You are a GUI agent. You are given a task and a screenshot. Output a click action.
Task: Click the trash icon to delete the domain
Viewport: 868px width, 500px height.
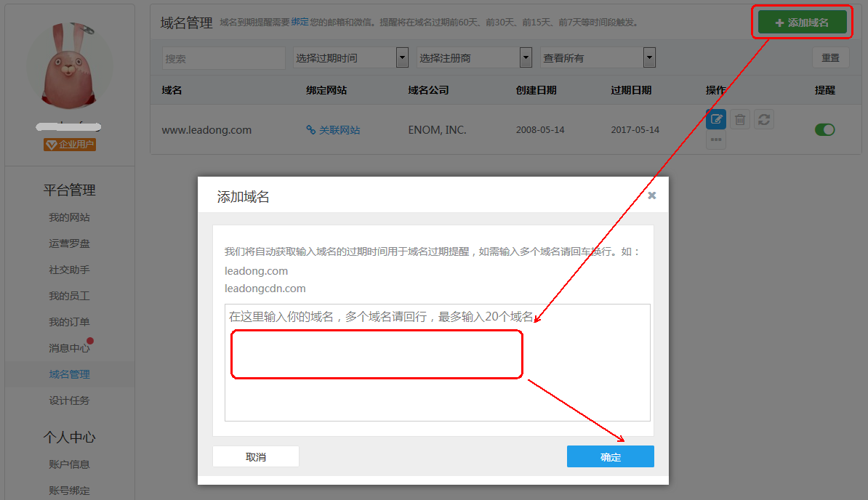tap(739, 119)
